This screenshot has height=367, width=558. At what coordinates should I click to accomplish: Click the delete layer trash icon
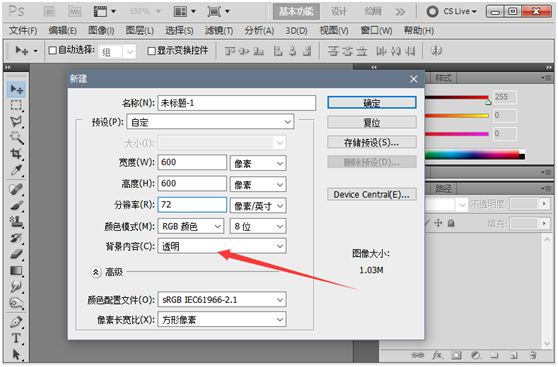point(532,355)
